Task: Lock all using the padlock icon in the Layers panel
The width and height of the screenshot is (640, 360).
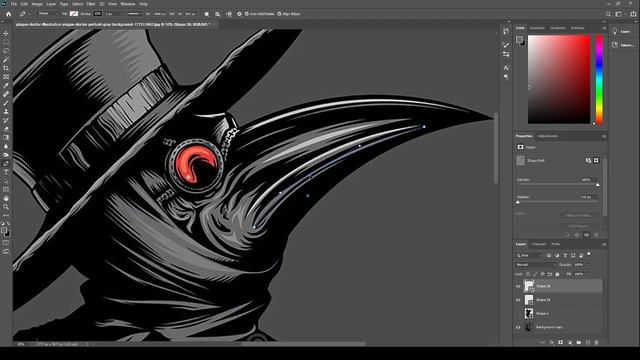Action: (558, 274)
